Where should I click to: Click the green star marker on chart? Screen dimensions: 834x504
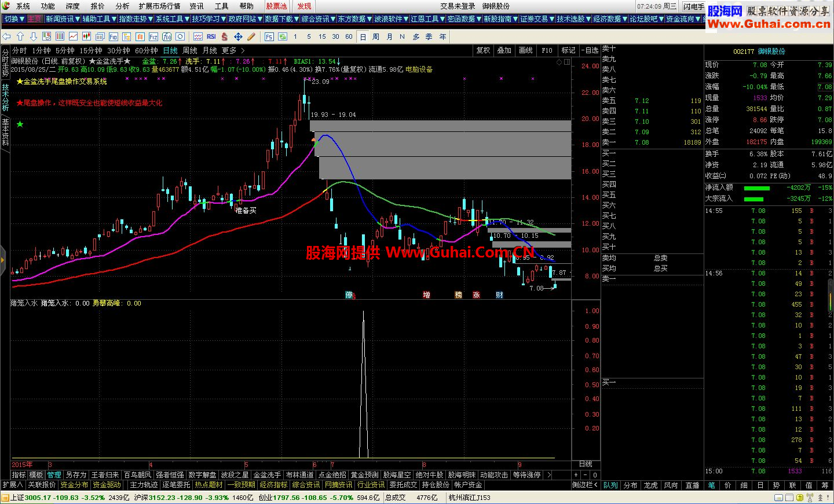(20, 124)
